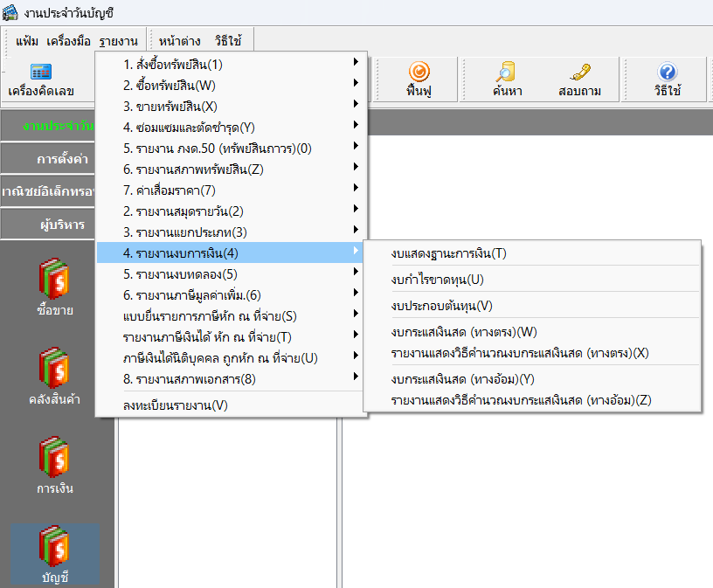Select ภาษีเงินได้นิติบุคคล ถูกหัก ณ ที่จ่าย(U)

coord(232,358)
